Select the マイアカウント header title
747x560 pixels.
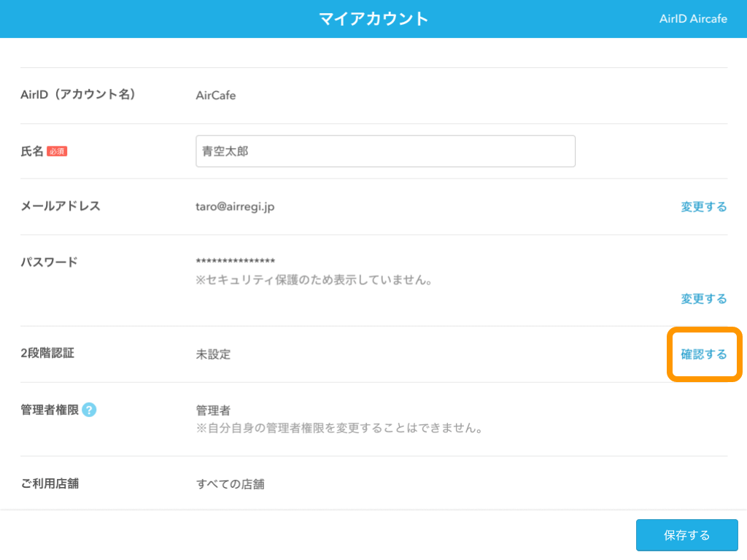373,18
